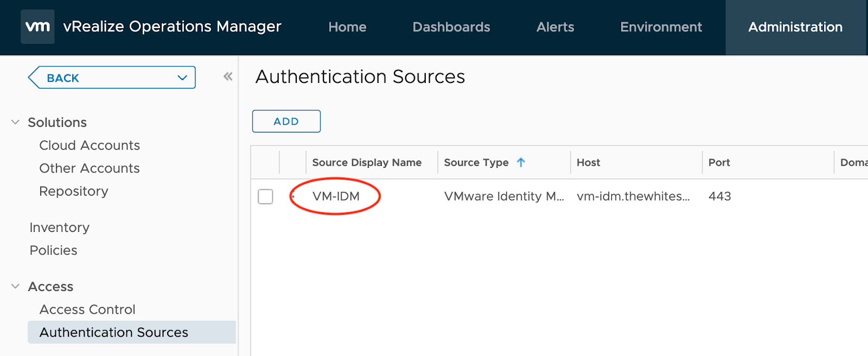Image resolution: width=868 pixels, height=356 pixels.
Task: Click the vm-idm.thewhites... host cell
Action: tap(633, 196)
